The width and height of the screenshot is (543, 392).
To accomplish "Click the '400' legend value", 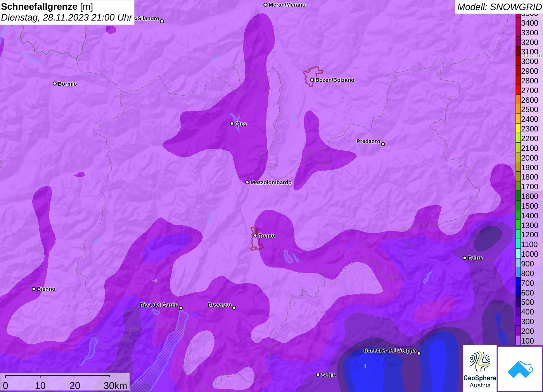I will [x=527, y=312].
